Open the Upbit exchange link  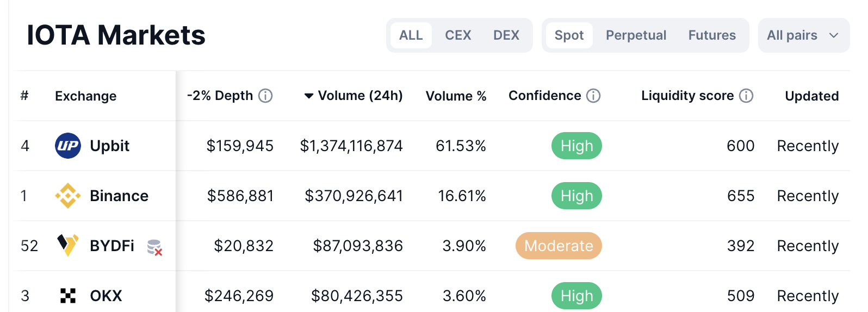(x=110, y=146)
